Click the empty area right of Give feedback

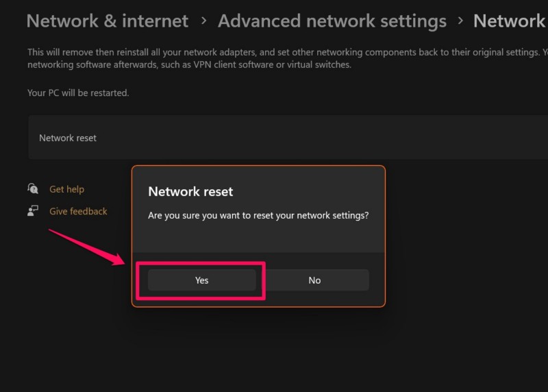[120, 233]
